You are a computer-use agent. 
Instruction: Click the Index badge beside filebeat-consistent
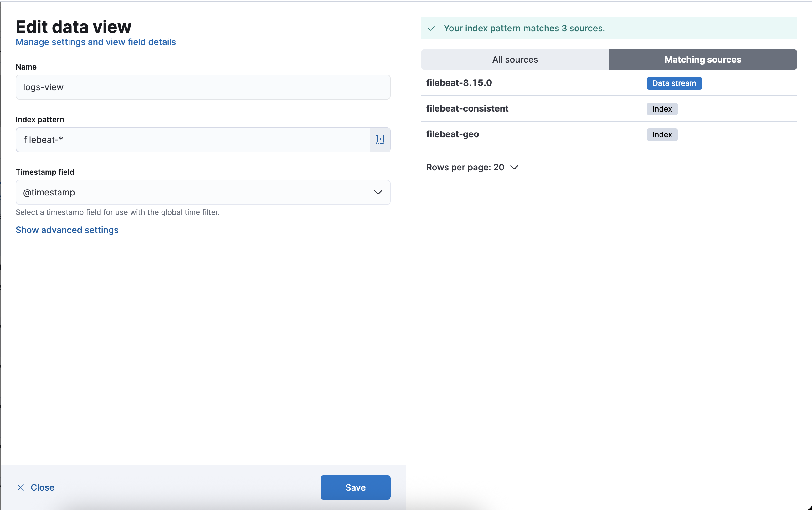click(662, 109)
